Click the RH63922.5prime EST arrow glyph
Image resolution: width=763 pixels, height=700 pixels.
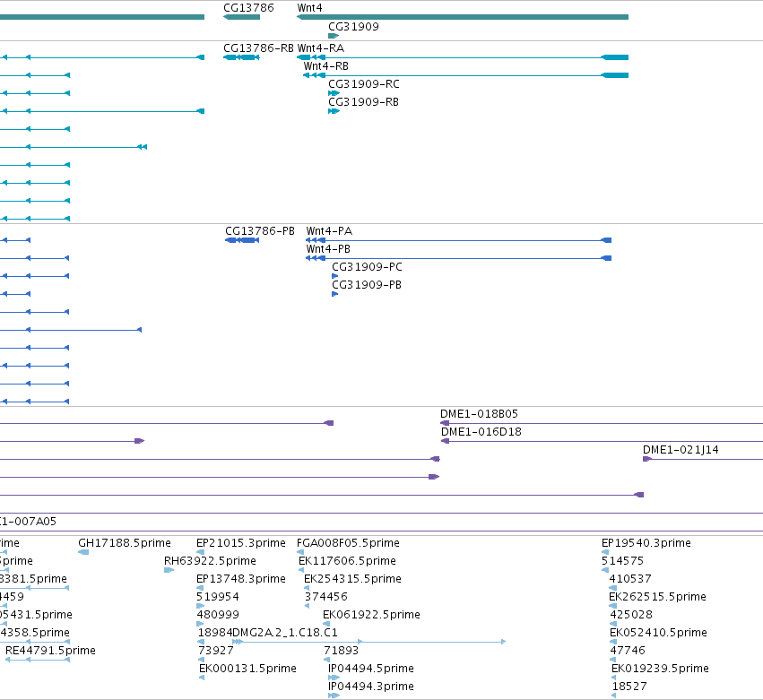pyautogui.click(x=169, y=570)
